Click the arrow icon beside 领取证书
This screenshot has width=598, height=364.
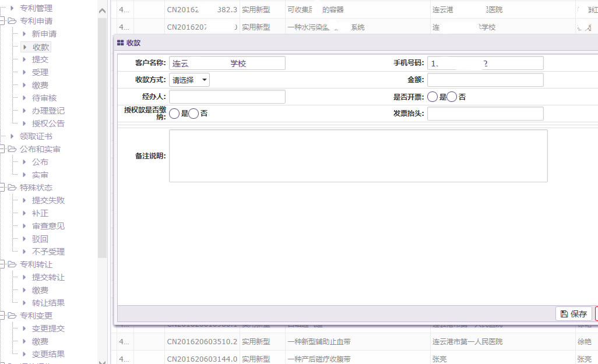click(12, 136)
